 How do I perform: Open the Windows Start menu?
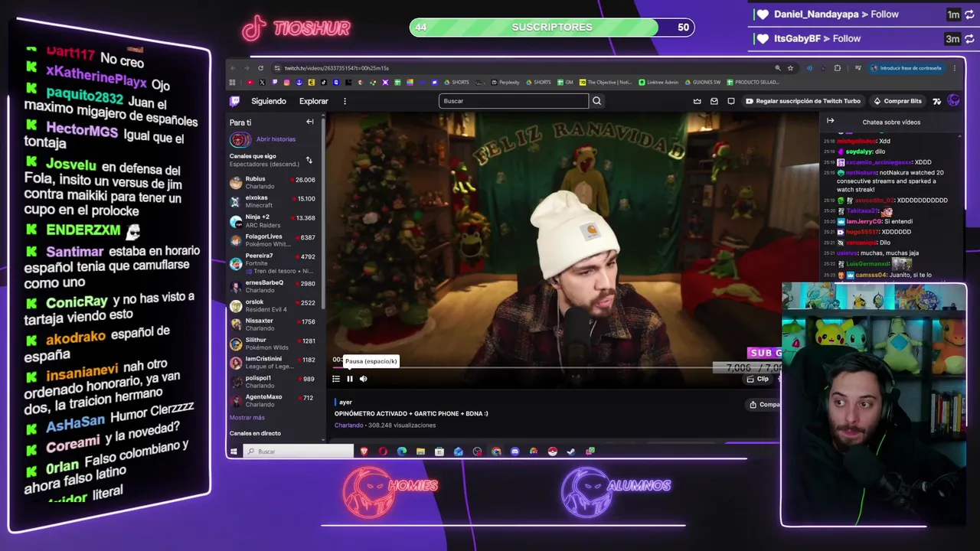point(234,452)
